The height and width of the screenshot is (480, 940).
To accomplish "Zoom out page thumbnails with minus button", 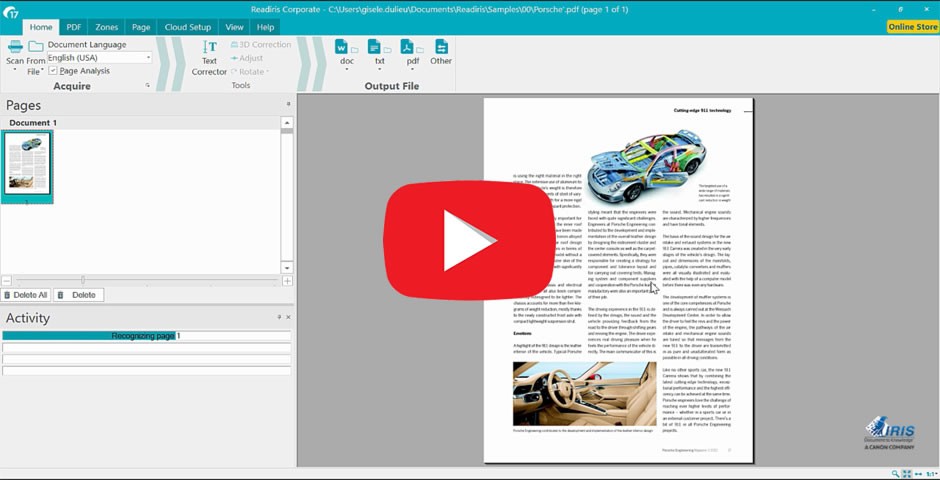I will 6,280.
